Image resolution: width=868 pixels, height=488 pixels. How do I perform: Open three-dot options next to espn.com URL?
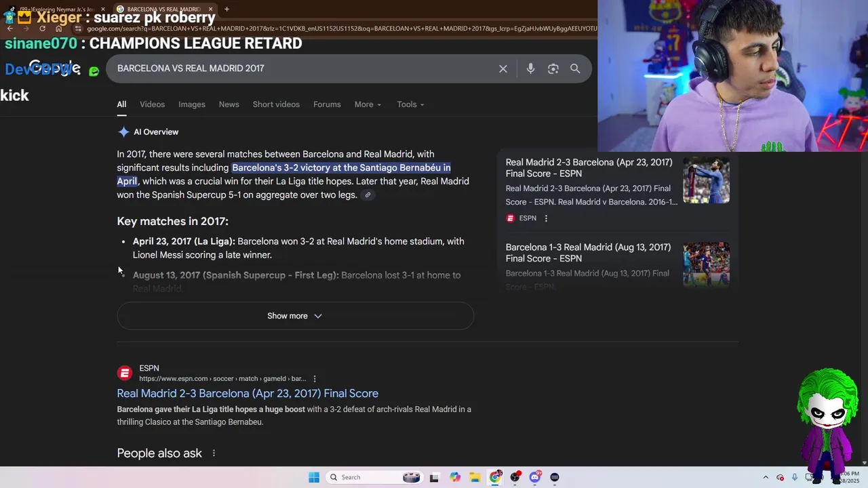coord(315,379)
